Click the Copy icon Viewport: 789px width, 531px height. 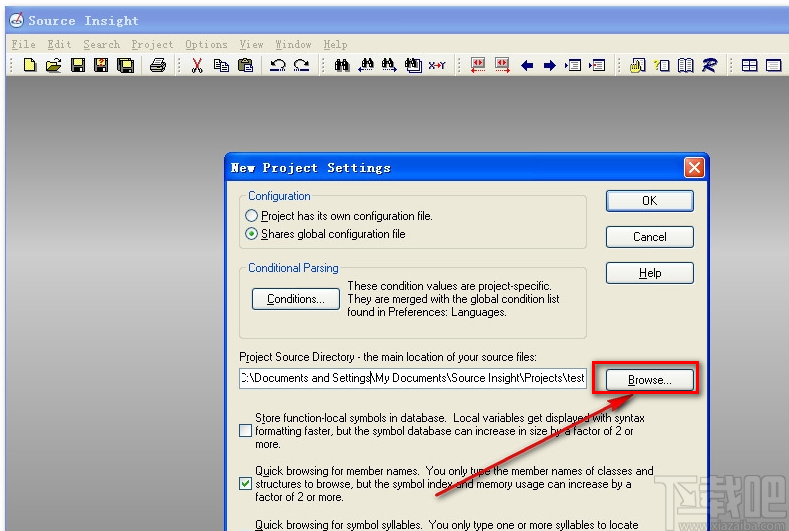click(x=221, y=65)
